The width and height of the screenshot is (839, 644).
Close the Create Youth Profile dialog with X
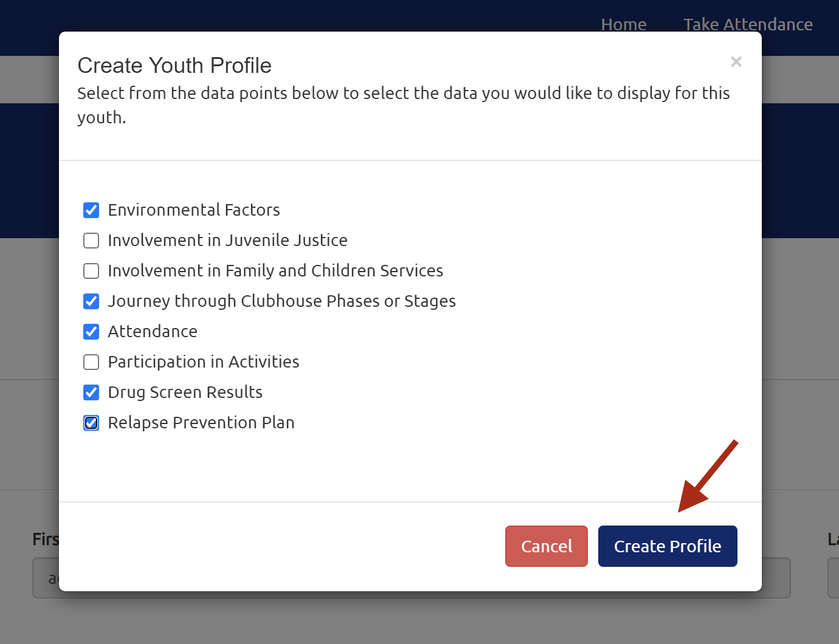(736, 62)
